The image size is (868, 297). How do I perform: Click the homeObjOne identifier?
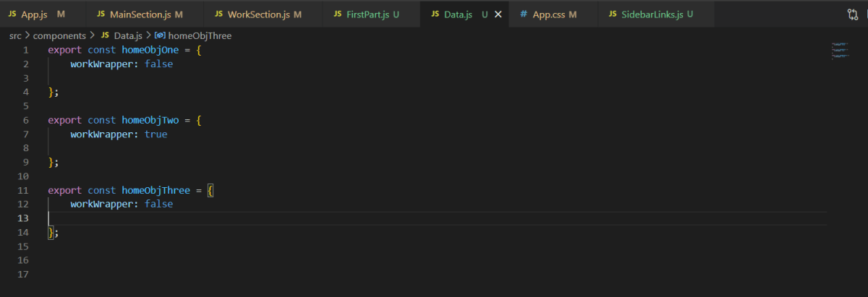(x=150, y=50)
